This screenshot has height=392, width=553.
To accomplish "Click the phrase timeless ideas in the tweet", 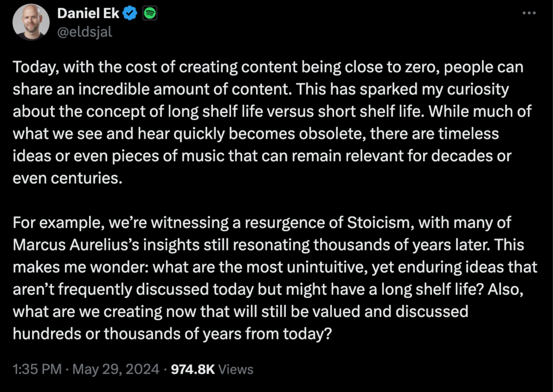I will (453, 134).
